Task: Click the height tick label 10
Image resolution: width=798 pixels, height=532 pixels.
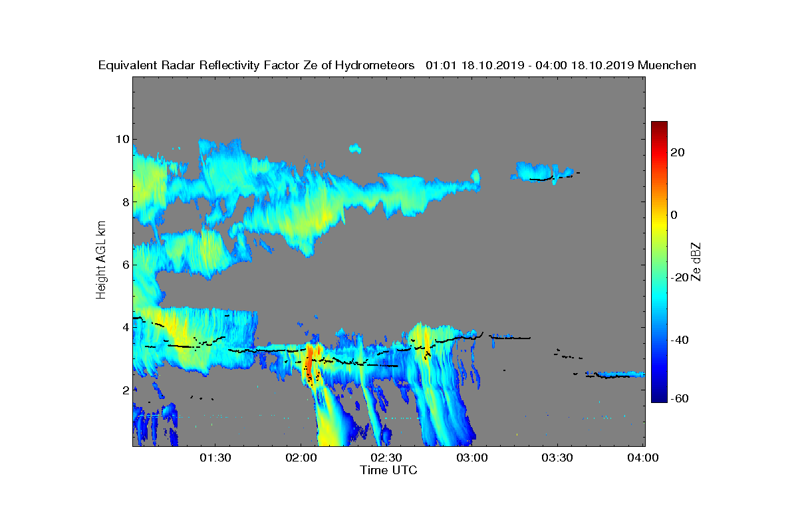Action: click(121, 139)
